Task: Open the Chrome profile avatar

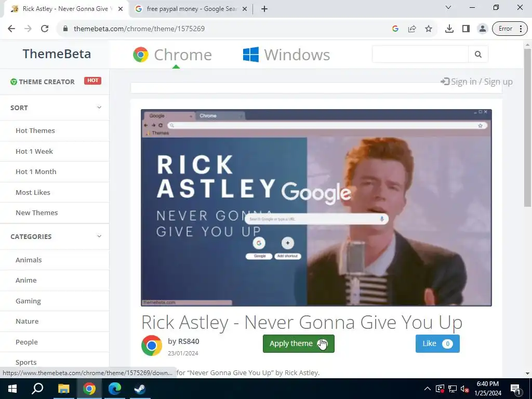Action: tap(482, 29)
